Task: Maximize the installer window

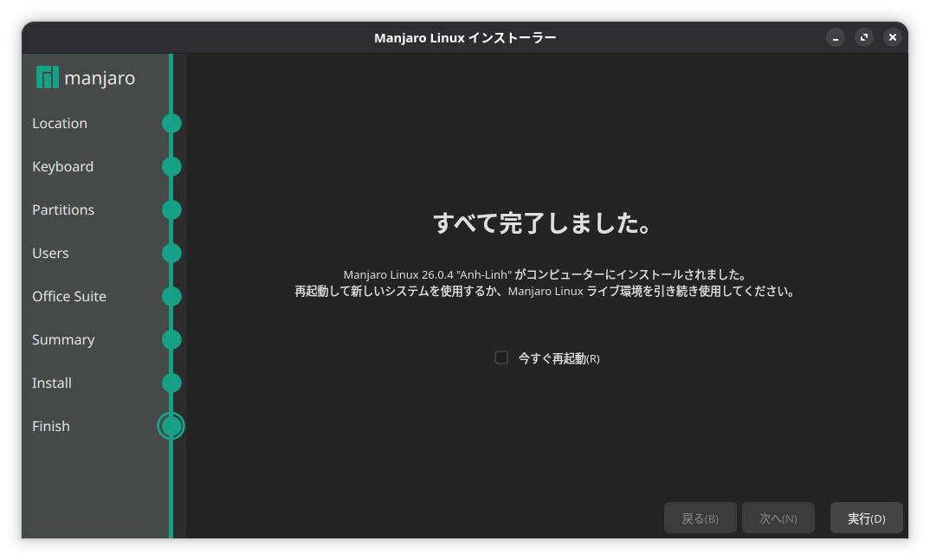Action: [864, 37]
